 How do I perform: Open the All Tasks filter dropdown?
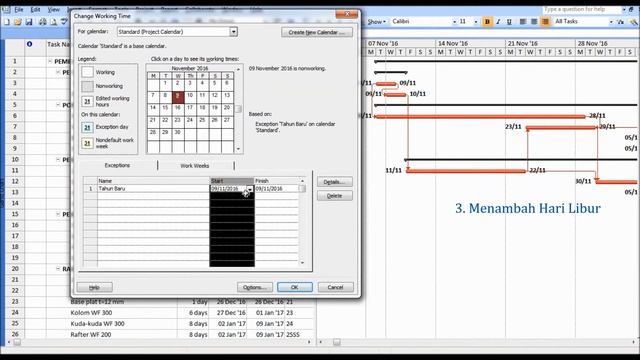611,22
